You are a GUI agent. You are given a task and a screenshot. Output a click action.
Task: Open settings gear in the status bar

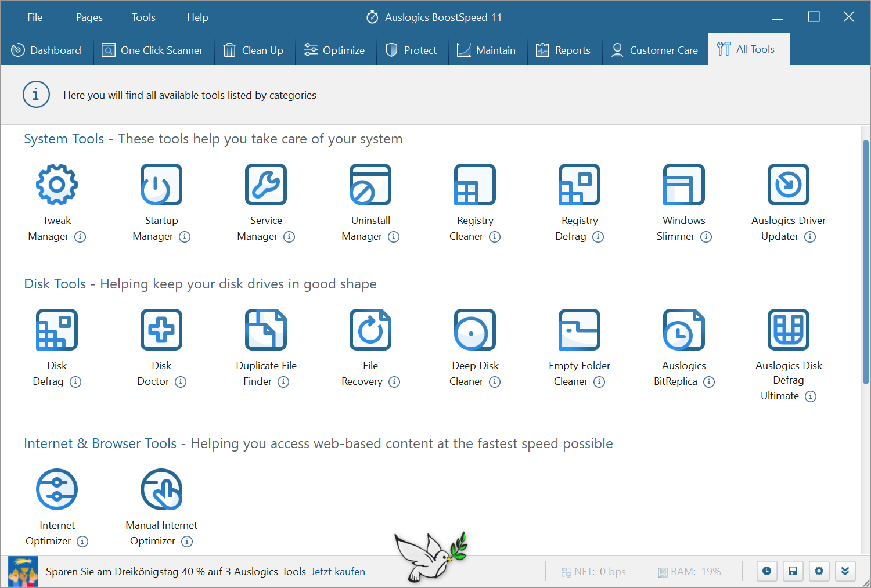click(819, 571)
